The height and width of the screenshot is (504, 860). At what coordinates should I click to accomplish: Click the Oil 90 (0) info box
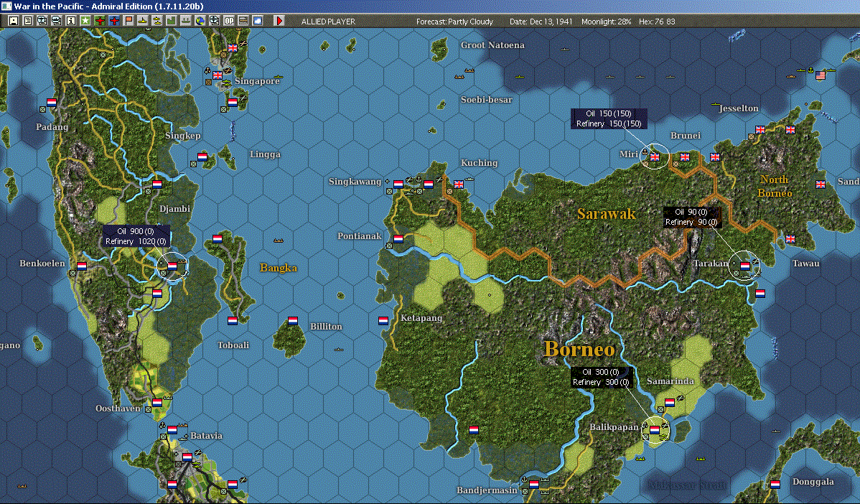click(x=691, y=217)
